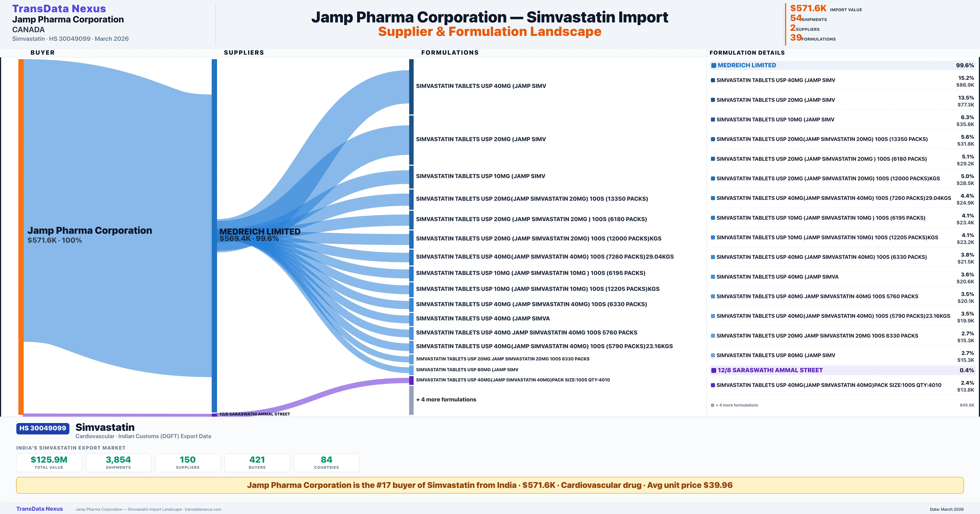980x514 pixels.
Task: Click the yellow #17 buyer summary banner
Action: [490, 485]
